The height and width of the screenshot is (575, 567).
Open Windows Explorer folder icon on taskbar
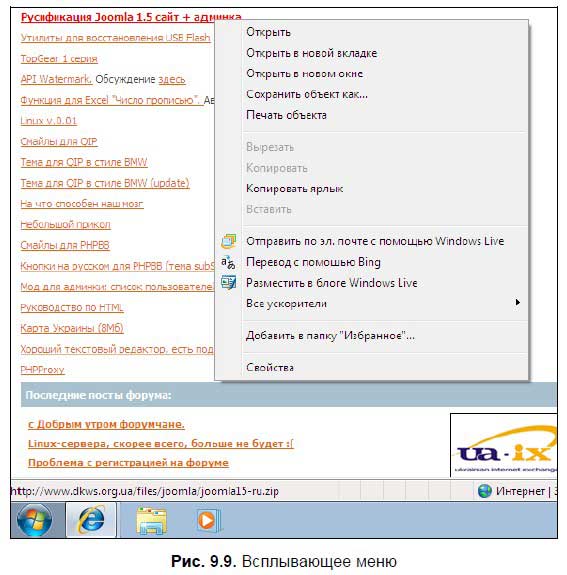[151, 520]
